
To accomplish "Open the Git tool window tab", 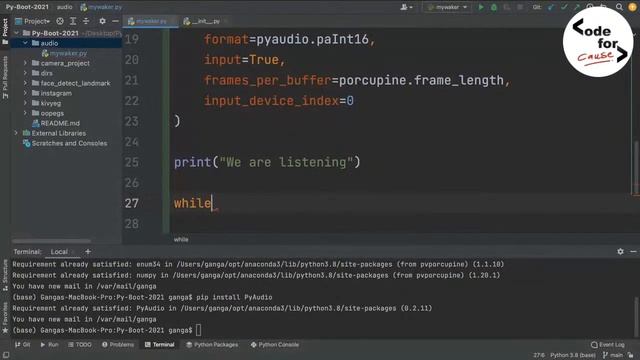I will [22, 344].
